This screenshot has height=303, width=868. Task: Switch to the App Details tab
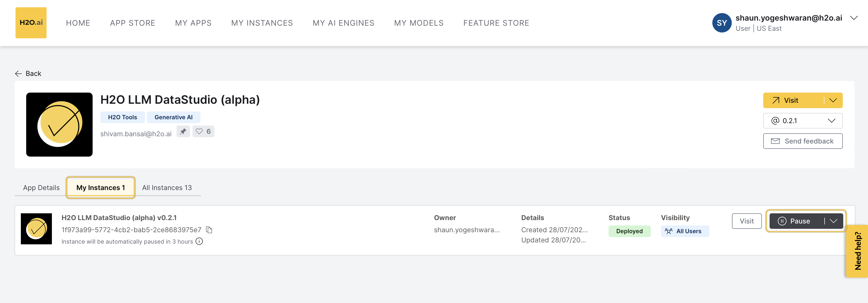tap(41, 188)
